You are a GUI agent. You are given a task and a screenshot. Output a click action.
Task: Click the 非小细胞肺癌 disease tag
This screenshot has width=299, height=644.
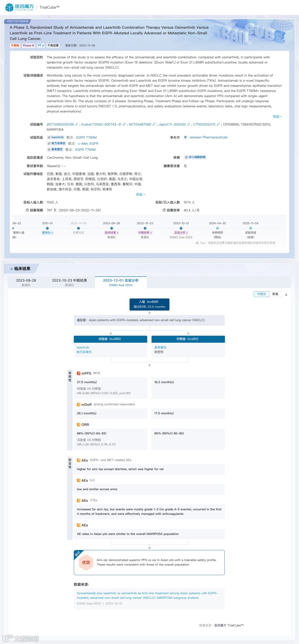pyautogui.click(x=195, y=157)
